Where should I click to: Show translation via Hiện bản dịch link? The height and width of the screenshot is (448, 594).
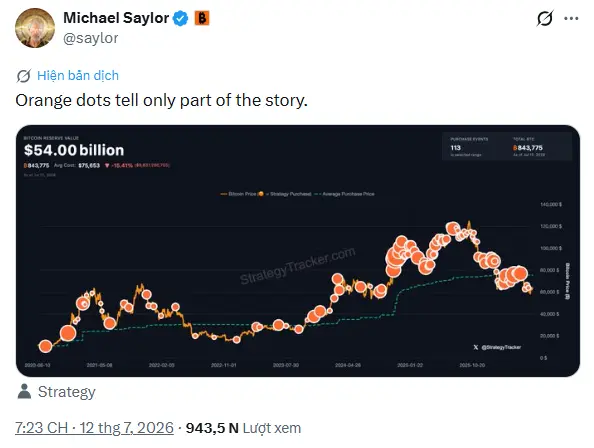tap(78, 75)
